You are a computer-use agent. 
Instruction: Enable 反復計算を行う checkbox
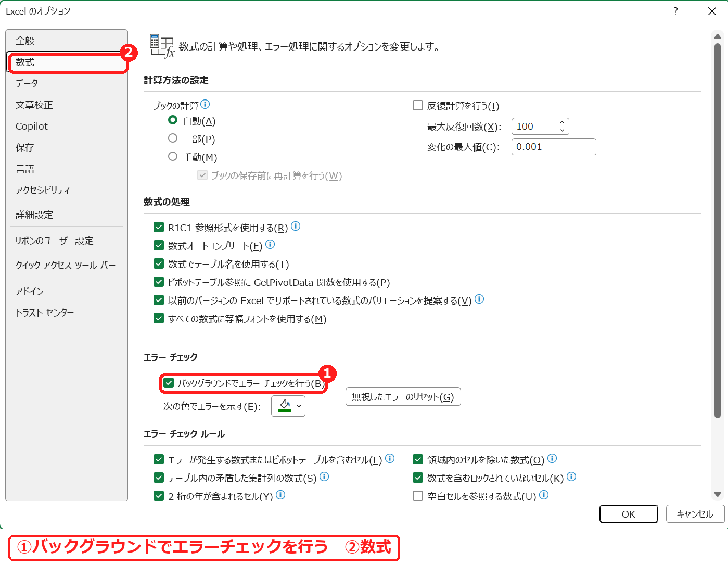(x=418, y=106)
